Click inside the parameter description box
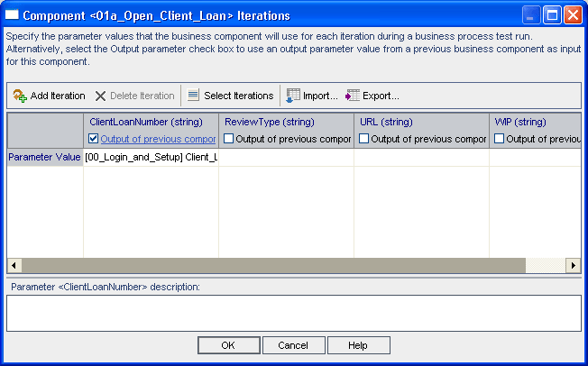This screenshot has height=366, width=588. click(x=293, y=313)
